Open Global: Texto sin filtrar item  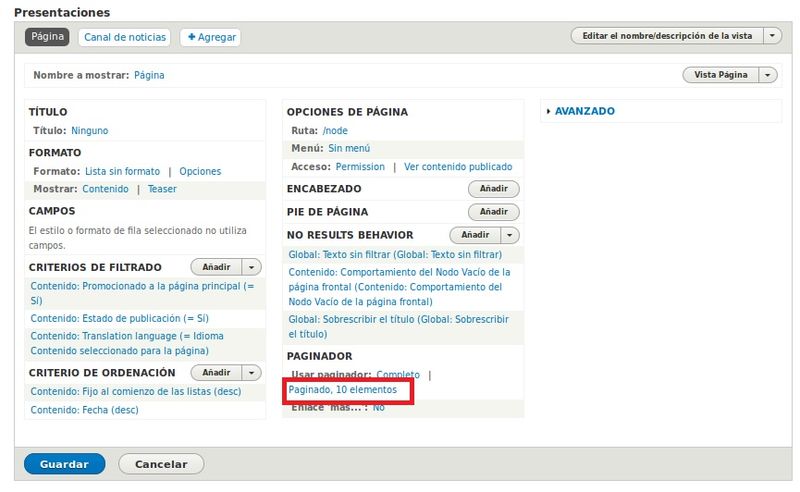point(395,255)
